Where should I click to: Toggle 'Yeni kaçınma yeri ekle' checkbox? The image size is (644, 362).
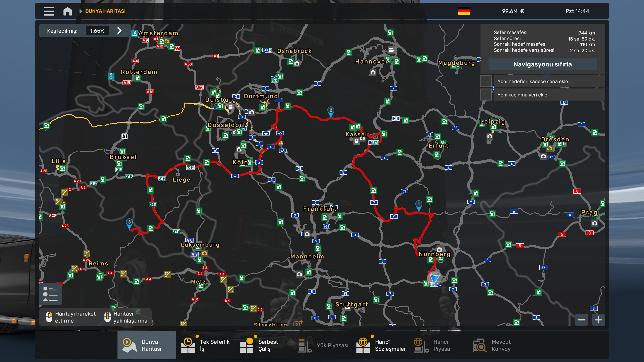(x=486, y=95)
